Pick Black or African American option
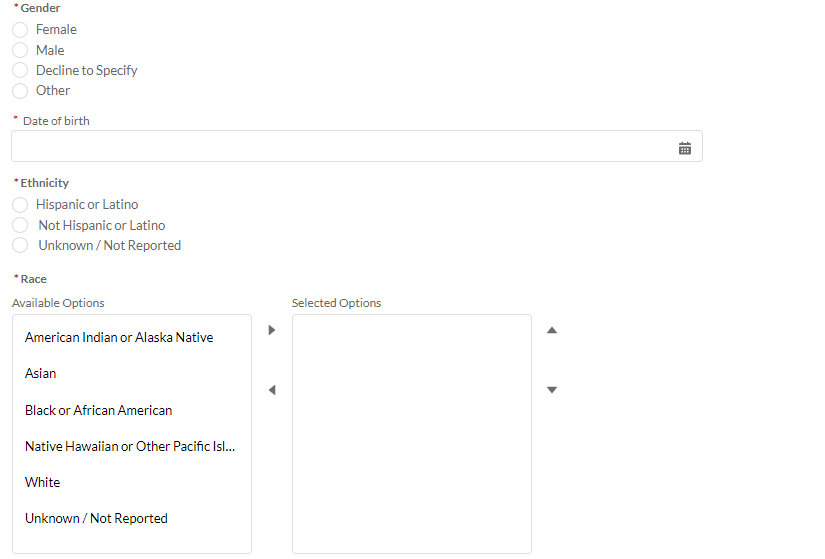 click(99, 411)
